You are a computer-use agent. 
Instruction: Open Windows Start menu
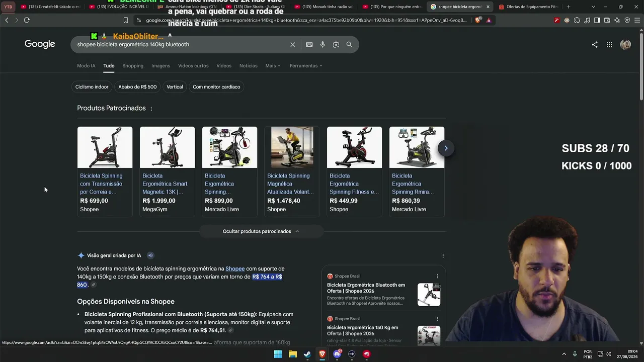click(x=278, y=354)
